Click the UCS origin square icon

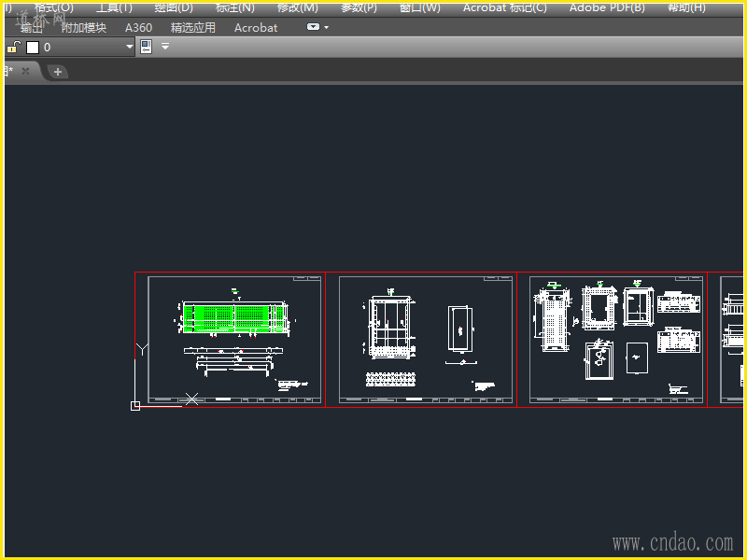click(x=135, y=406)
